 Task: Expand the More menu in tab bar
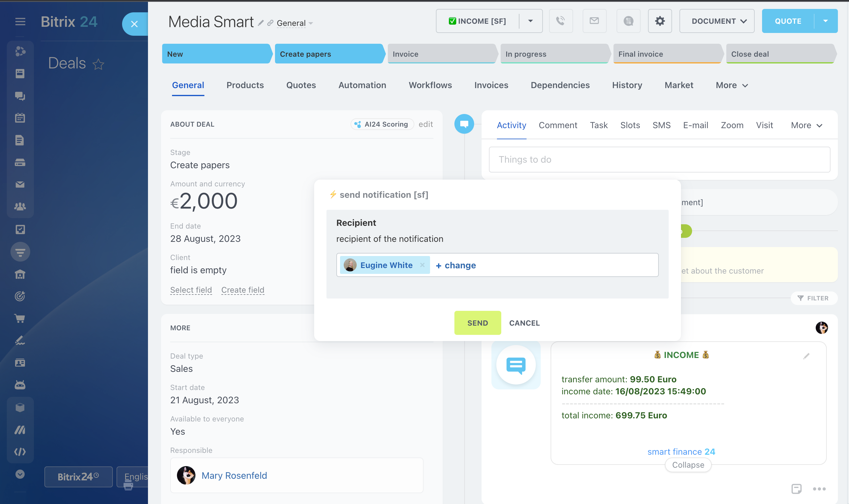[x=732, y=85]
